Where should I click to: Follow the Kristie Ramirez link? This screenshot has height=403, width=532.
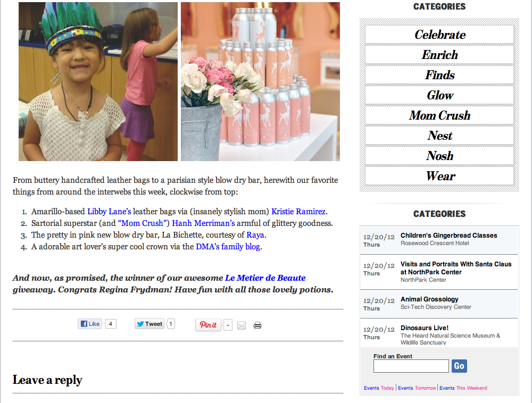[298, 212]
